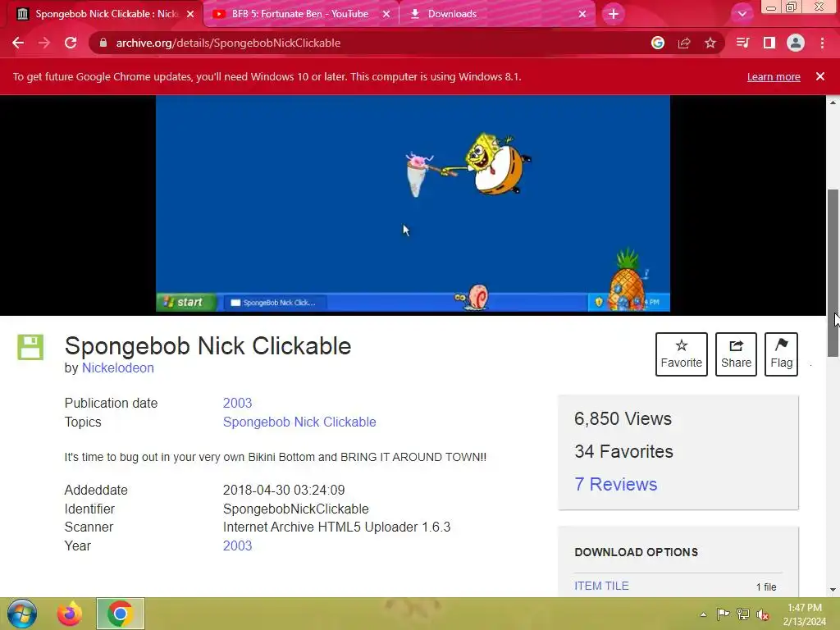This screenshot has width=840, height=630.
Task: Click the 34 Favorites text
Action: click(x=623, y=452)
